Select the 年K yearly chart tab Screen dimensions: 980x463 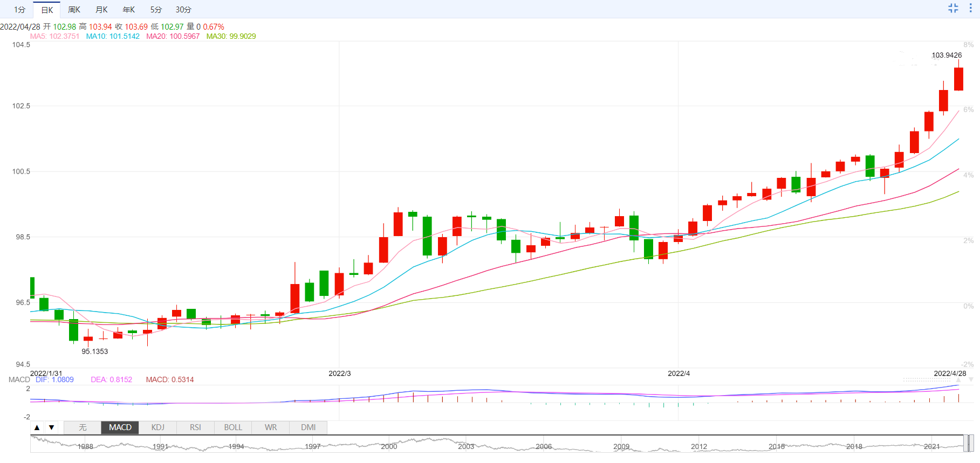pyautogui.click(x=128, y=10)
